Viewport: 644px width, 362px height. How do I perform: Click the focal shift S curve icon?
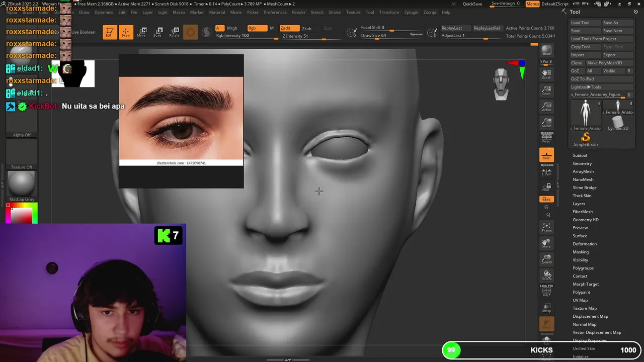351,33
